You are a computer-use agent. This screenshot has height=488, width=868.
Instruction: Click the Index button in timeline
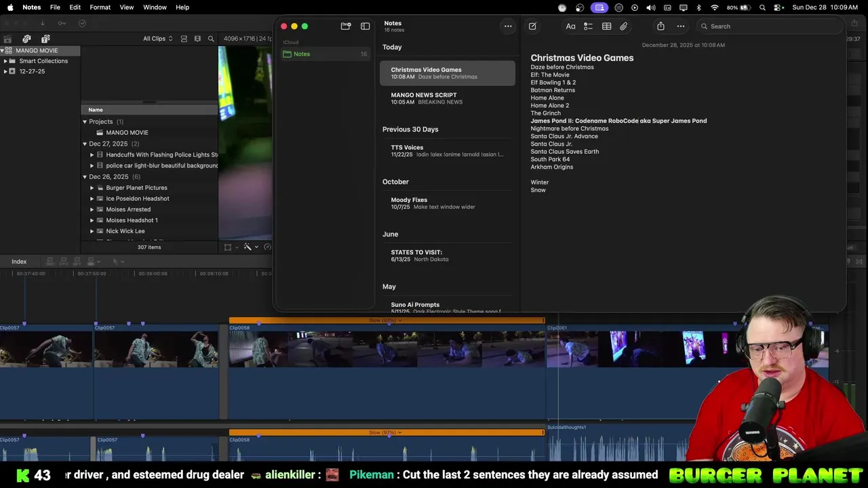click(19, 262)
